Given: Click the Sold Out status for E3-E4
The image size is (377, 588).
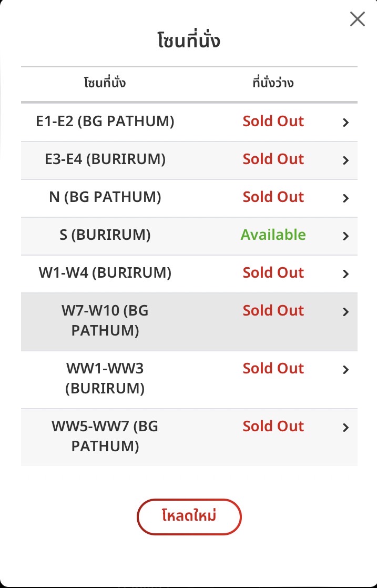Looking at the screenshot, I should point(273,159).
